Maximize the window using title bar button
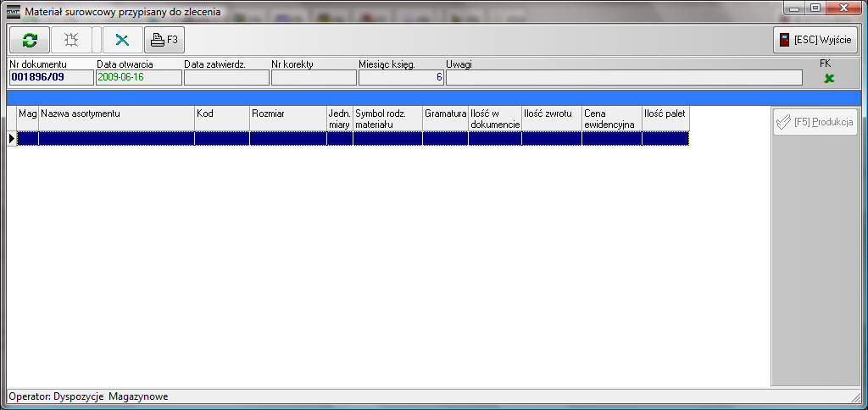 (815, 8)
